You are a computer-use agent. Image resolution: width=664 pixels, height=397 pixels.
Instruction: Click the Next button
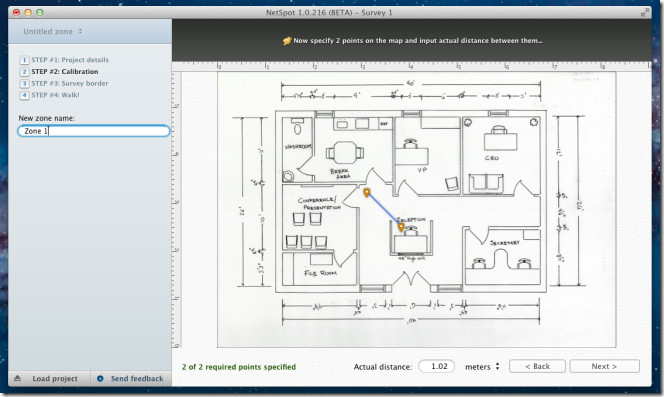[604, 366]
